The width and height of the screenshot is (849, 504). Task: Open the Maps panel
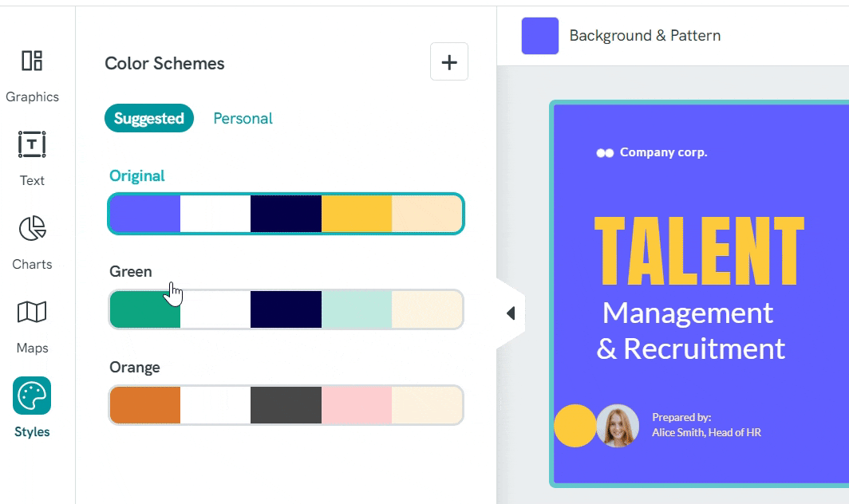click(32, 323)
